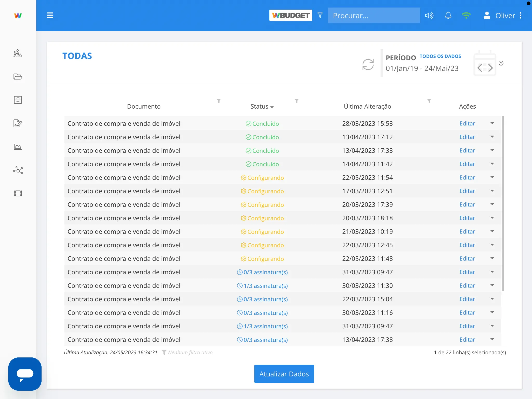
Task: Edit the 30/03/2023 11:16 contract
Action: tap(467, 312)
